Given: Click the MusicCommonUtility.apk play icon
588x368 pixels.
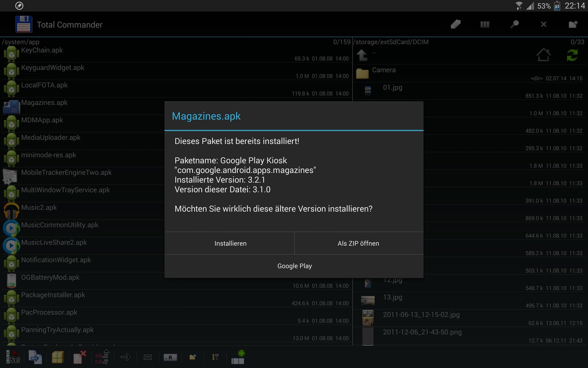Looking at the screenshot, I should [x=11, y=228].
